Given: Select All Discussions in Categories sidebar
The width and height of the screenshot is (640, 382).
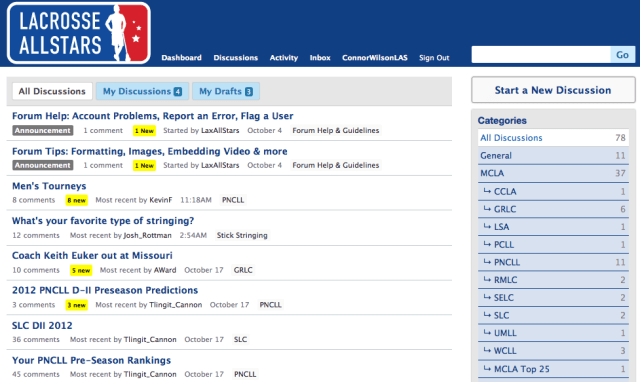Looking at the screenshot, I should click(553, 138).
